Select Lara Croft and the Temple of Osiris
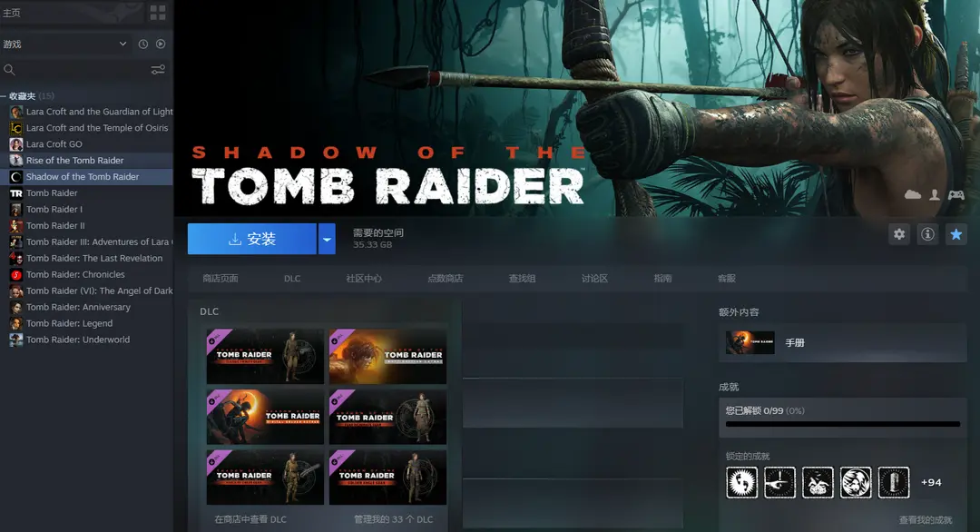 point(87,127)
